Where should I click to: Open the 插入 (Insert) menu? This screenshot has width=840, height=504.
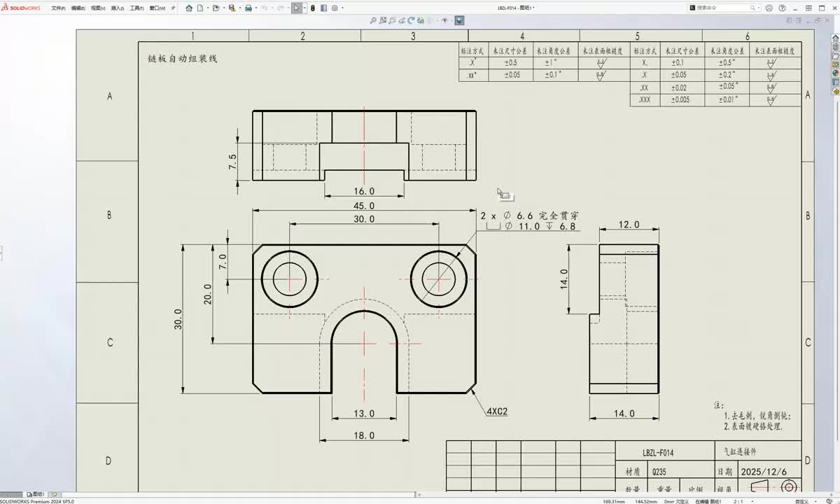click(x=118, y=8)
